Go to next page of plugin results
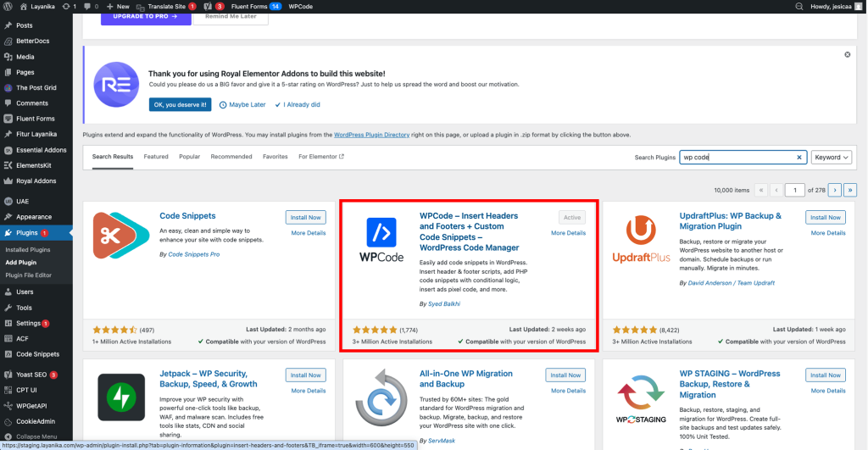868x450 pixels. click(x=835, y=190)
